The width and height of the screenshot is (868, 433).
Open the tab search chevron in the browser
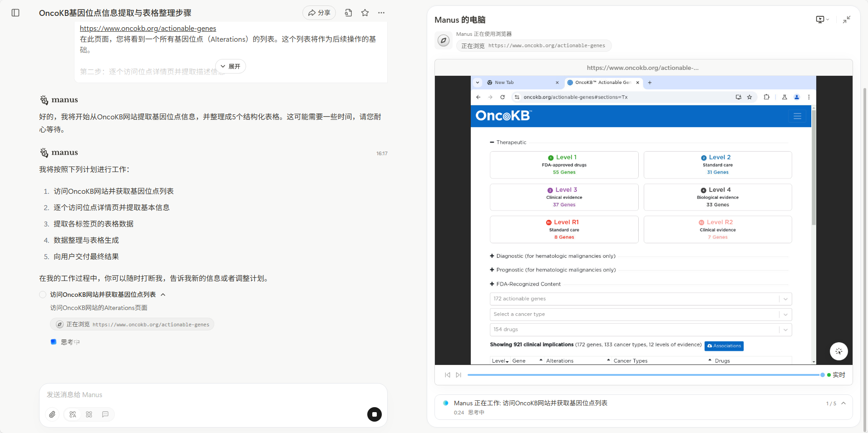pos(478,83)
